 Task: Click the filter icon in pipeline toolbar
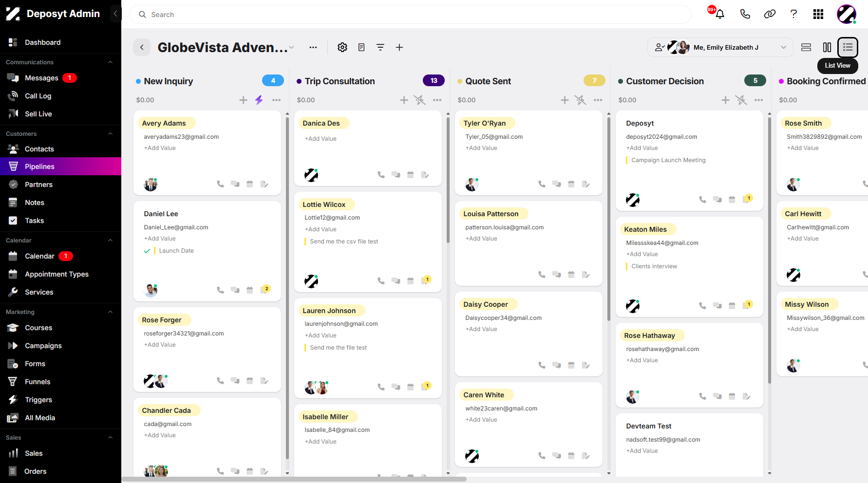(x=380, y=47)
